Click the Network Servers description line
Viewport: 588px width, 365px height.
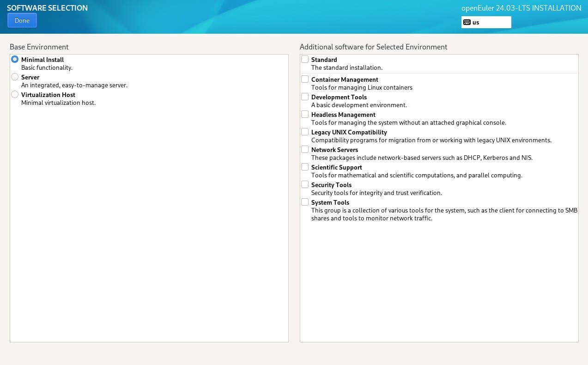(421, 158)
